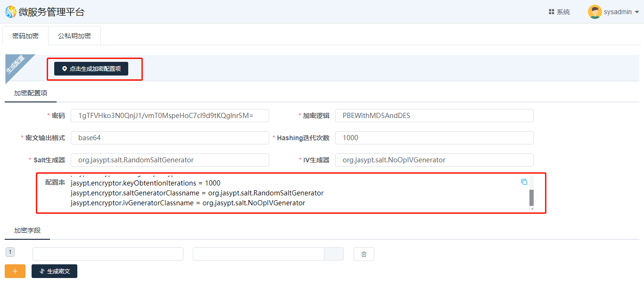Select the 密文输出格式 field
The width and height of the screenshot is (644, 295).
click(x=170, y=138)
